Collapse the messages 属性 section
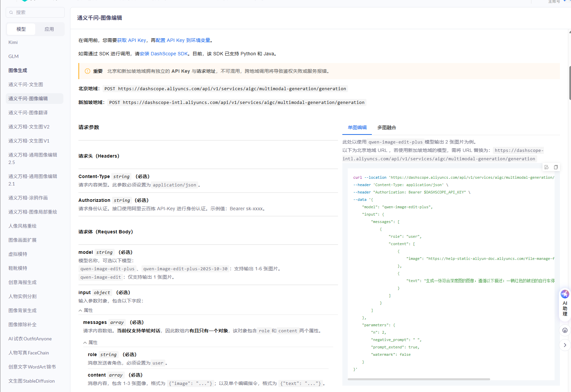 (91, 343)
